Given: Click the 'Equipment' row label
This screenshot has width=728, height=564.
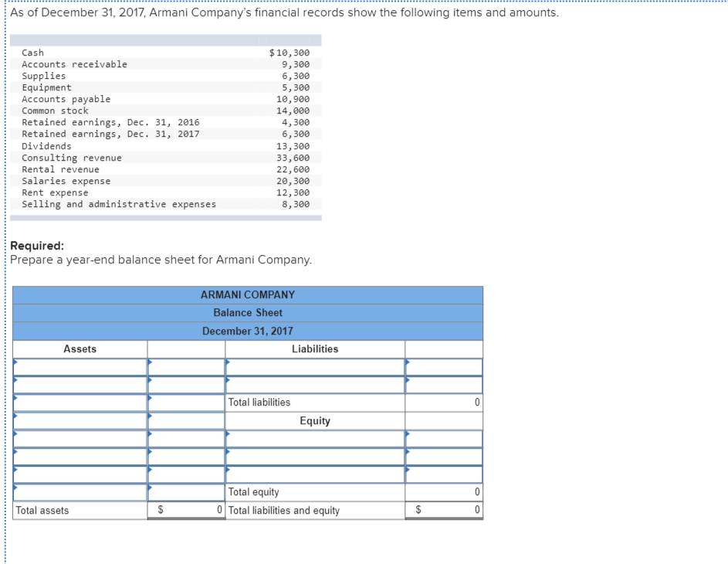Looking at the screenshot, I should coord(46,87).
